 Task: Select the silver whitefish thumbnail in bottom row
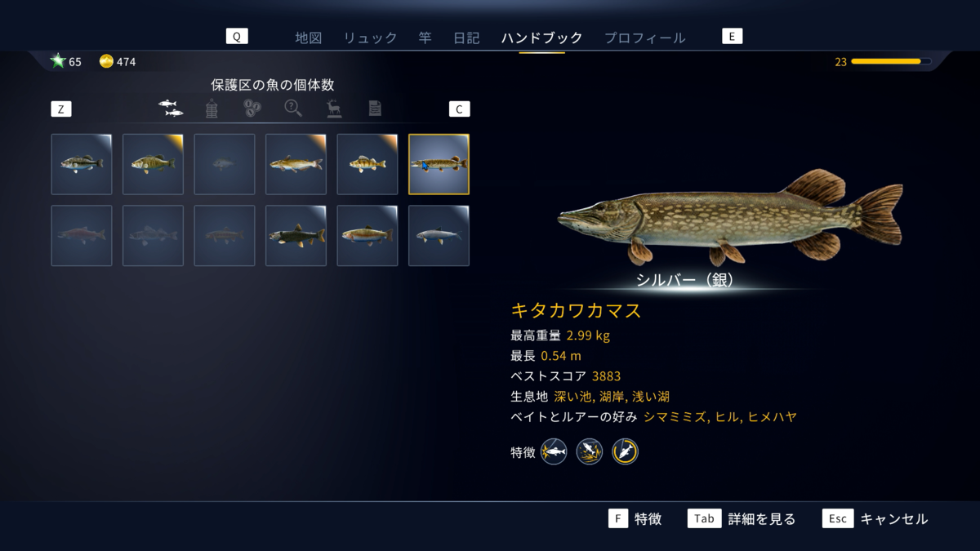click(x=439, y=236)
